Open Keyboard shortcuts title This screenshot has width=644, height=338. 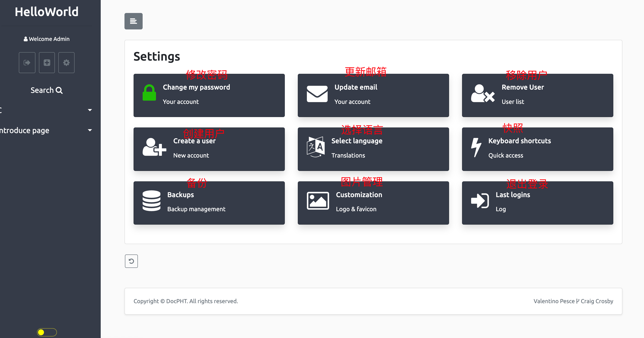[520, 141]
